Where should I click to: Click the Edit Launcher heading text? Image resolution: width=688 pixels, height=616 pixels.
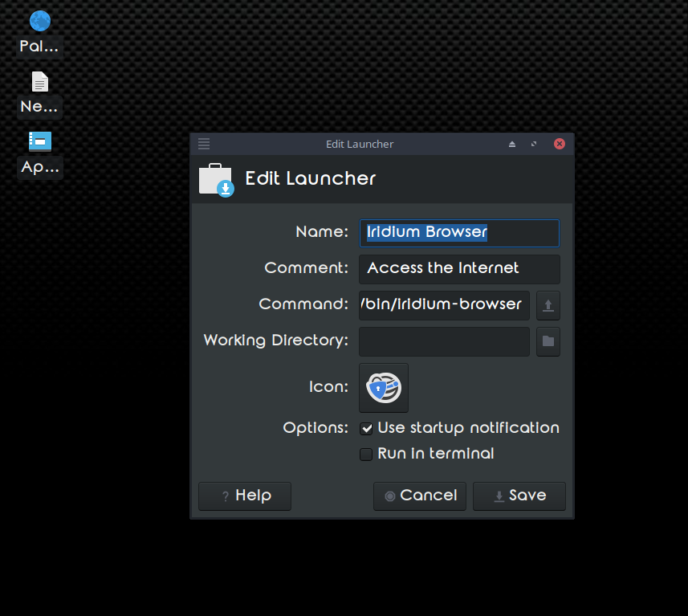click(310, 178)
